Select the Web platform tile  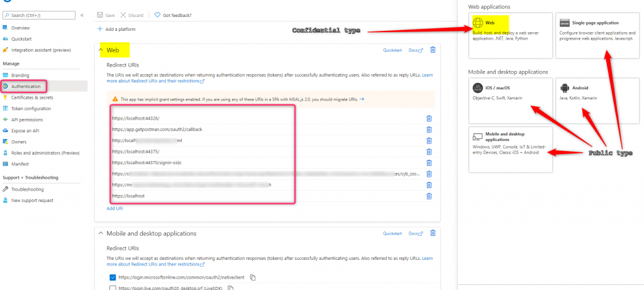pyautogui.click(x=511, y=35)
